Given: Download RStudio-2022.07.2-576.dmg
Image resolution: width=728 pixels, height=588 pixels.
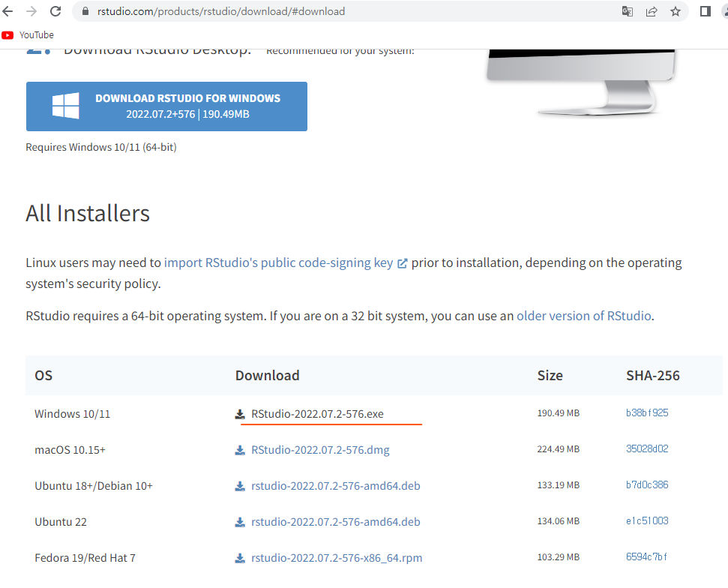Looking at the screenshot, I should [320, 450].
